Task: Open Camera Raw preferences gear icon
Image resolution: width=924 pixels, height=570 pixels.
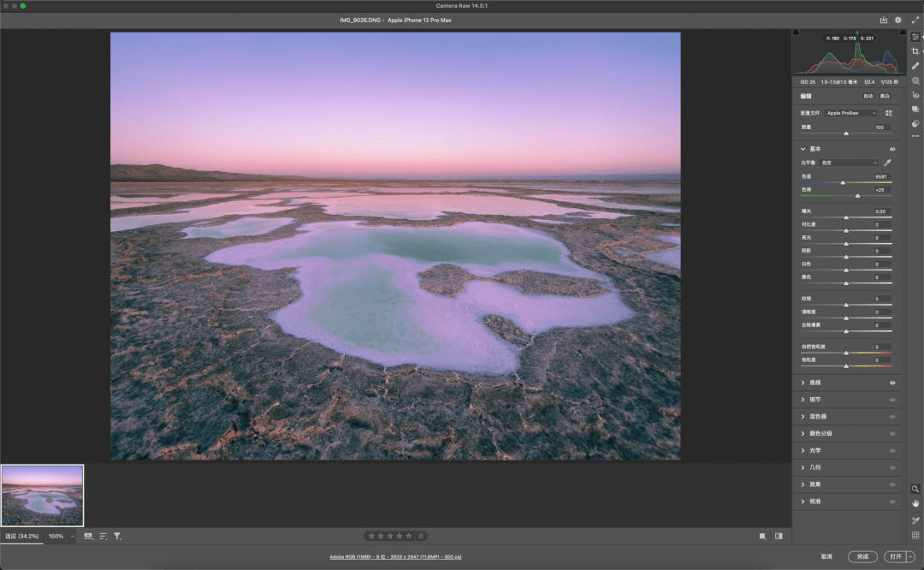Action: [898, 20]
